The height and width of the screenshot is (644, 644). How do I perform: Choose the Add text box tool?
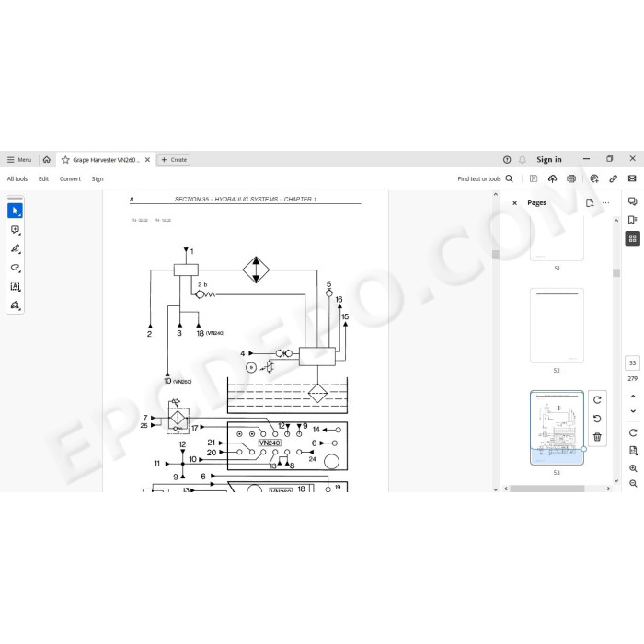(x=16, y=286)
